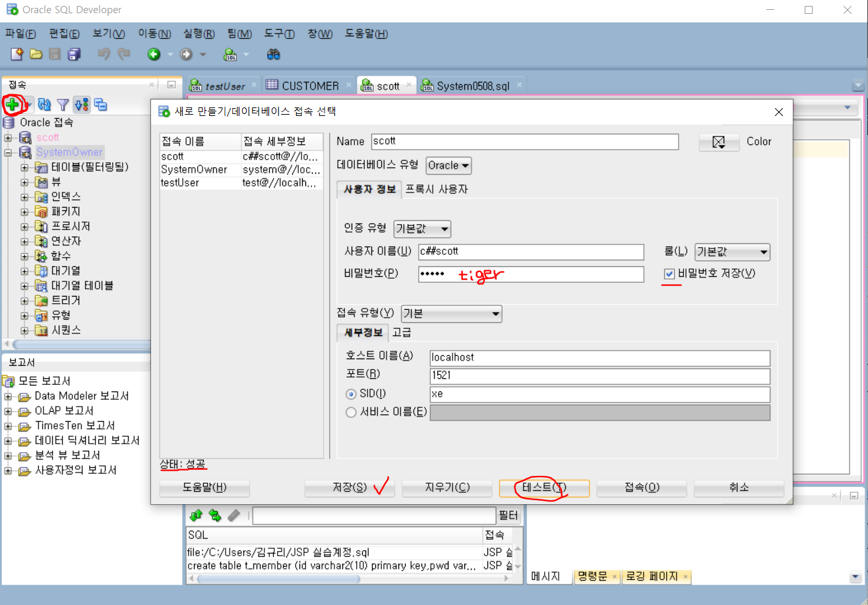Open the Database Type Oracle dropdown

(x=449, y=165)
